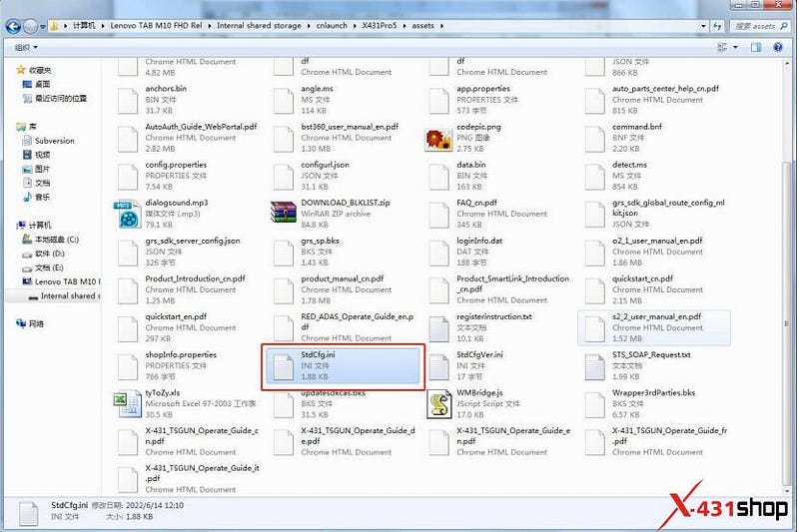This screenshot has width=799, height=532.
Task: Select 网络 network in sidebar
Action: tap(30, 323)
